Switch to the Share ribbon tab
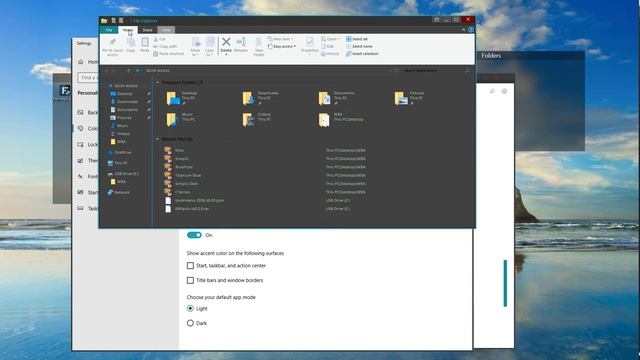640x360 pixels. click(x=147, y=30)
